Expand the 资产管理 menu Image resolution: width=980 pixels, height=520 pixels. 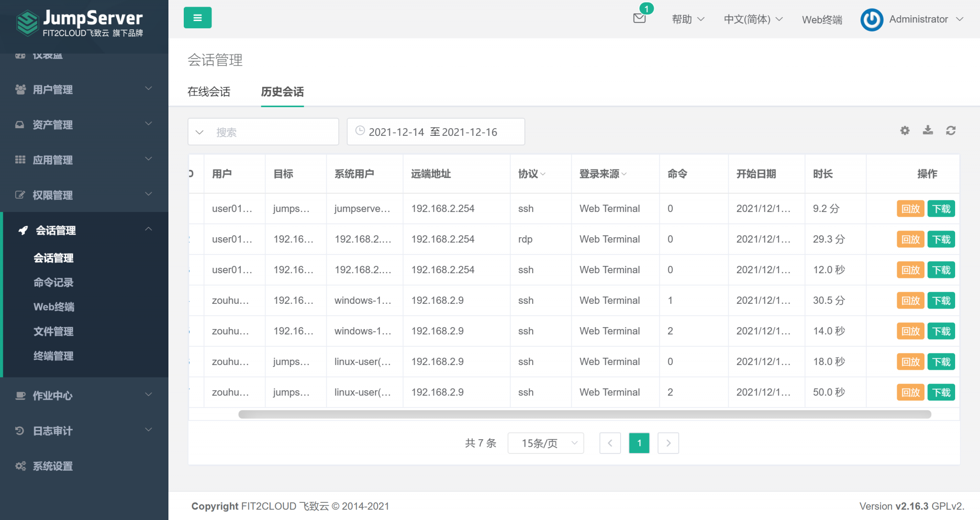pos(149,124)
